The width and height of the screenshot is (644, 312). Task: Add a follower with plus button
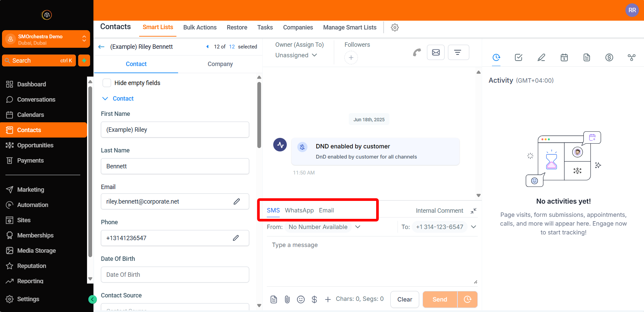(351, 58)
